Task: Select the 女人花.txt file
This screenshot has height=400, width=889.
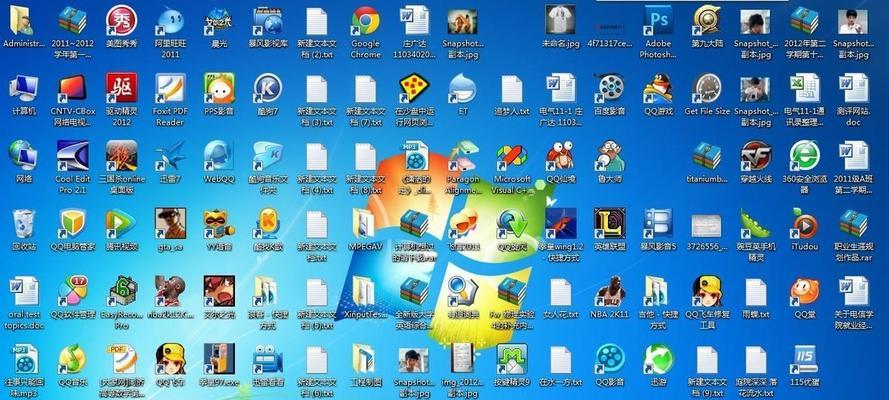Action: point(561,291)
